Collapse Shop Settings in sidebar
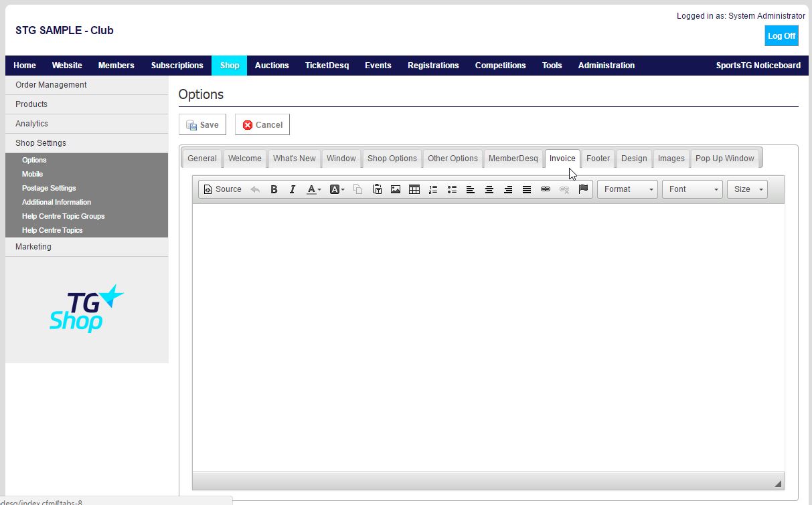 [86, 143]
